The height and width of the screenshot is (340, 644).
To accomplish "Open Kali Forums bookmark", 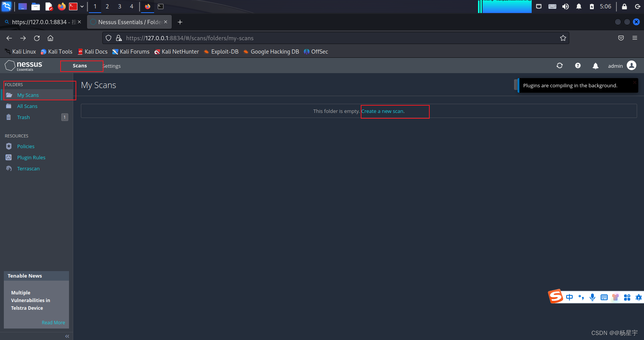I will coord(131,52).
